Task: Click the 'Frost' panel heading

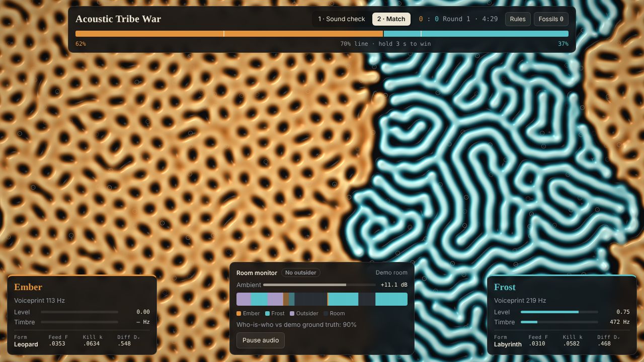Action: click(x=505, y=287)
